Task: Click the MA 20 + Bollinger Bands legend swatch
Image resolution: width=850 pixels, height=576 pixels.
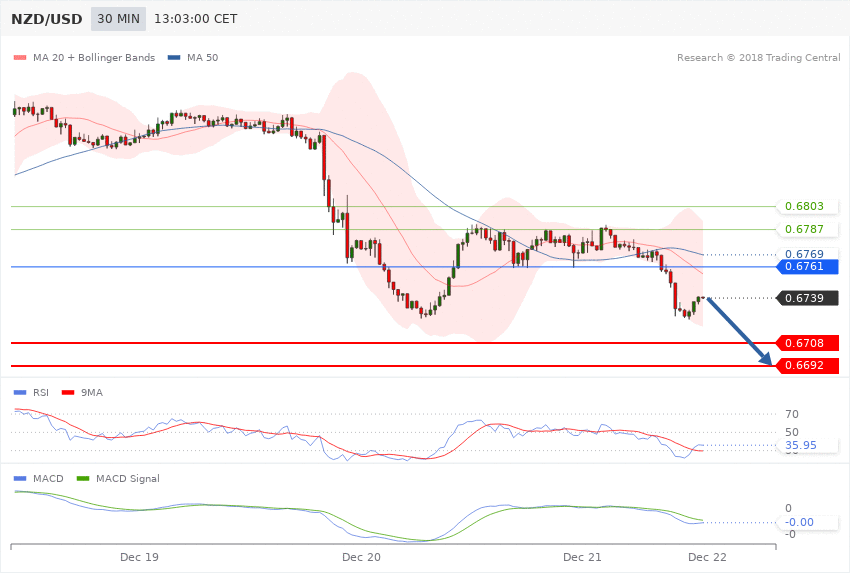Action: pyautogui.click(x=20, y=57)
